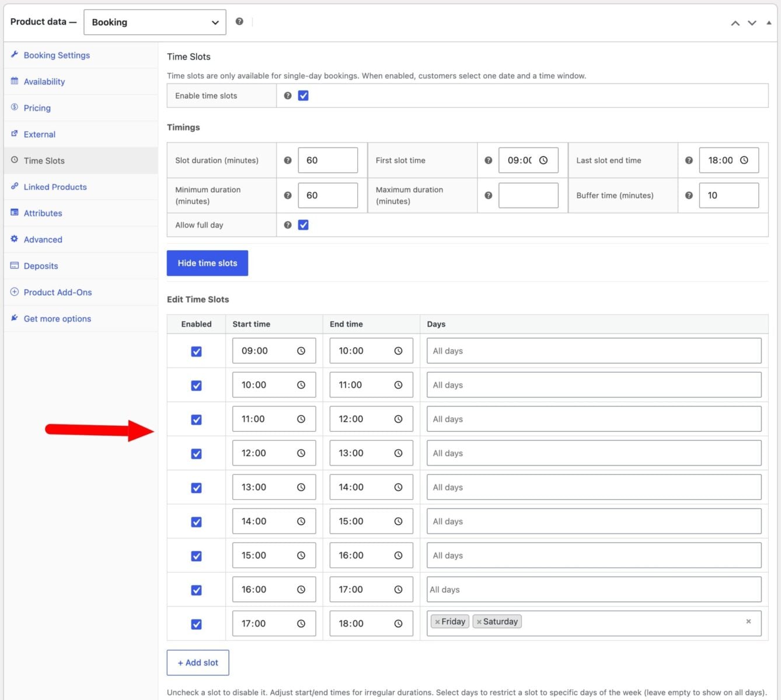Click help icon for First slot time

(x=489, y=160)
